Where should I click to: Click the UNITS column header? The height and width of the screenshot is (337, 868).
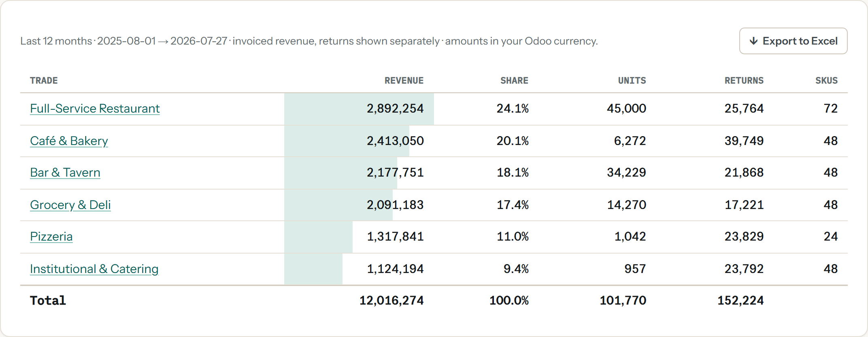point(632,81)
